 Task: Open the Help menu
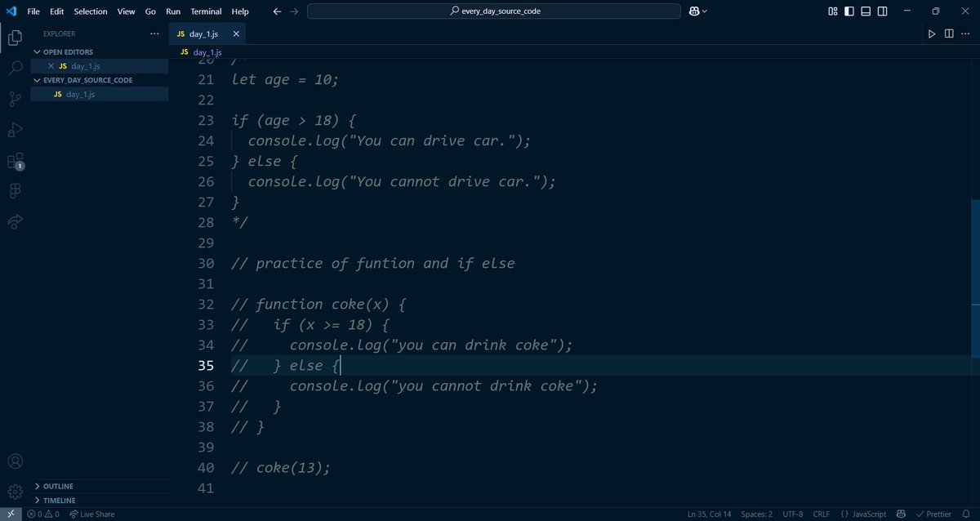point(240,11)
